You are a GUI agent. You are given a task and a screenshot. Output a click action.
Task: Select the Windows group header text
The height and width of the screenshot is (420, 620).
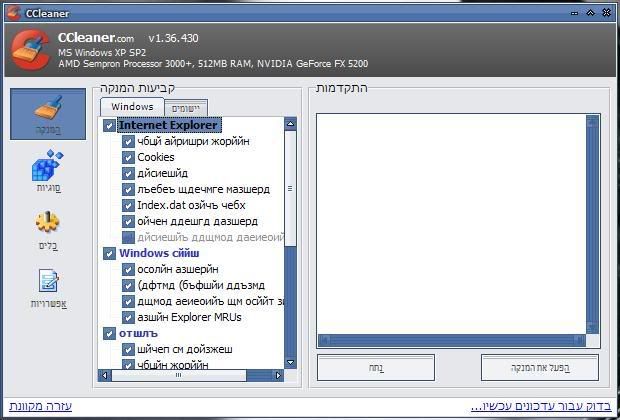(159, 254)
